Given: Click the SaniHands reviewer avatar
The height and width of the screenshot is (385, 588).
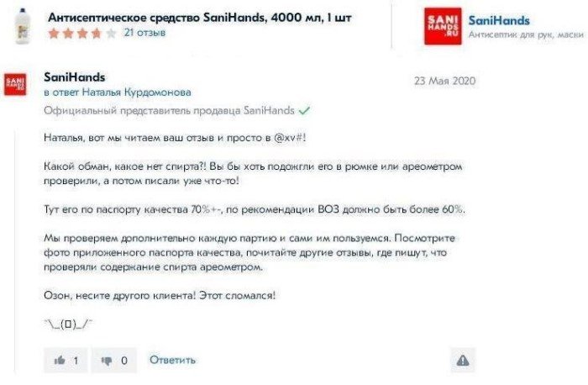Looking at the screenshot, I should coord(15,84).
